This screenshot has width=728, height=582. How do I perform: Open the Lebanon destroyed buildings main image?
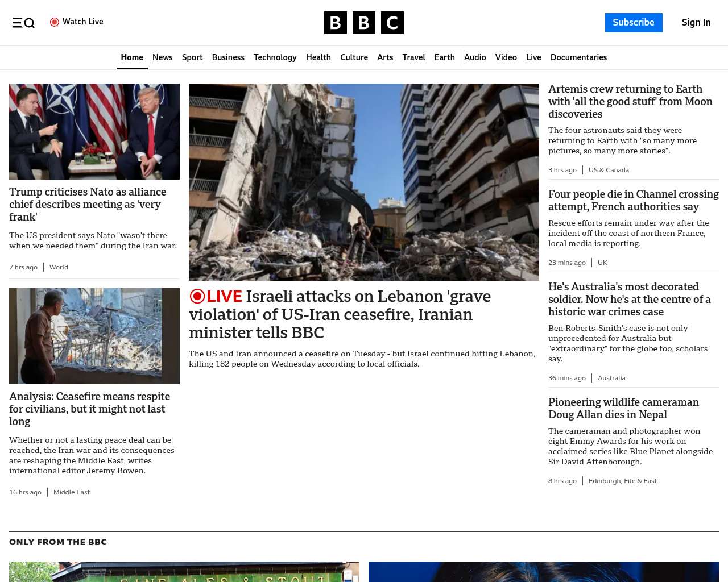(364, 182)
